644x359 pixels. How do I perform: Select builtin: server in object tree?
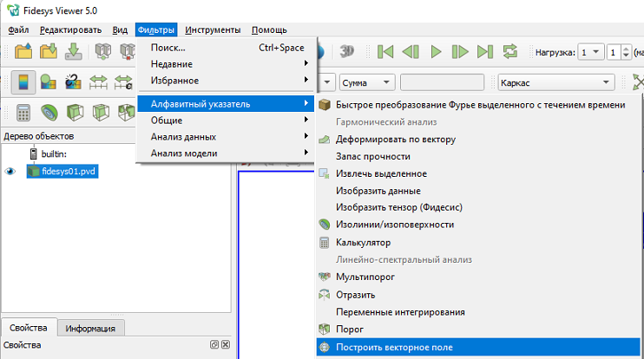coord(54,153)
